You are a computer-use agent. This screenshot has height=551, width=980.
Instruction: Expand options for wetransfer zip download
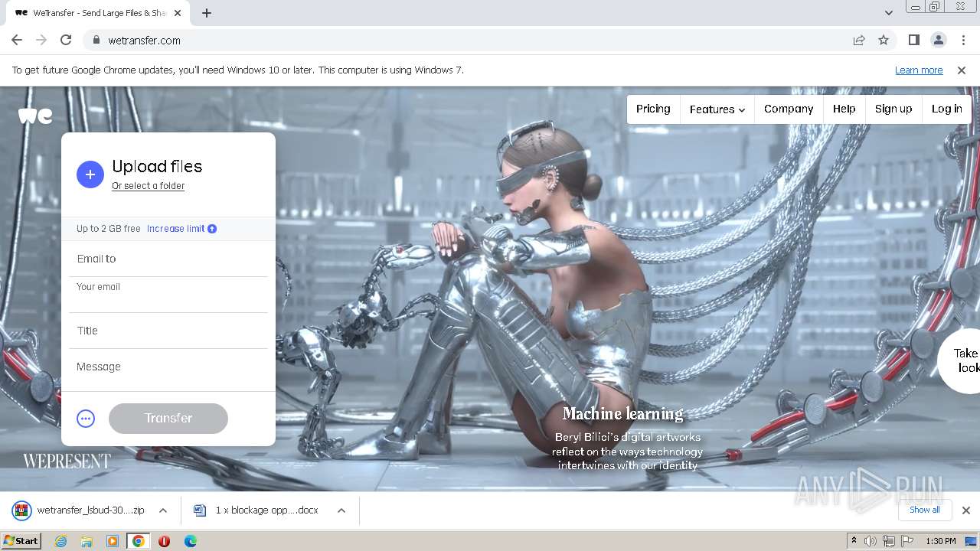(x=163, y=510)
